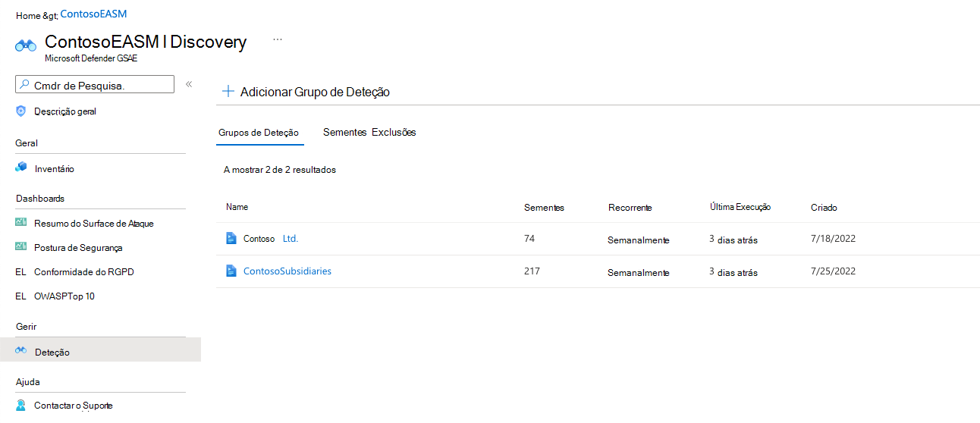
Task: Open Contactar o Suporte
Action: click(x=74, y=406)
